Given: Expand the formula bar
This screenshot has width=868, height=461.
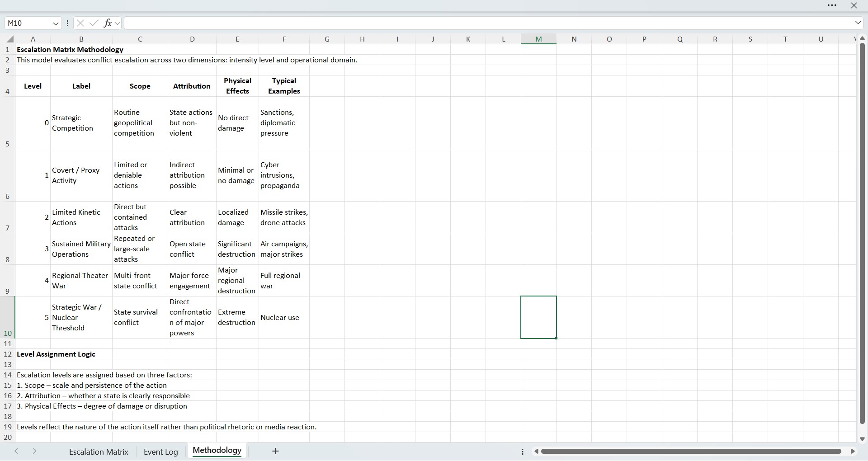Looking at the screenshot, I should tap(858, 23).
